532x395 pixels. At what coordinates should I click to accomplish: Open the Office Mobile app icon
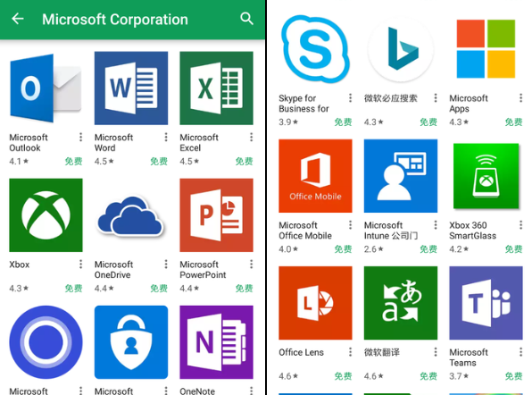pyautogui.click(x=315, y=176)
